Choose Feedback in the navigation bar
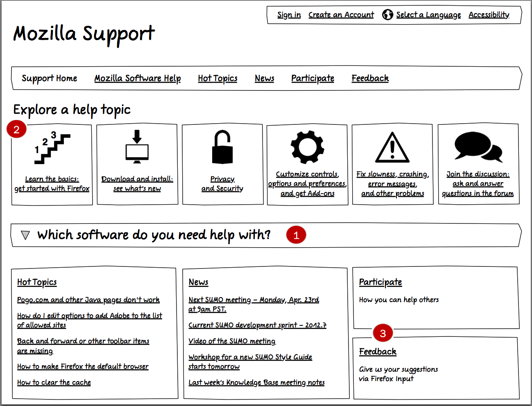The image size is (532, 406). pos(370,78)
